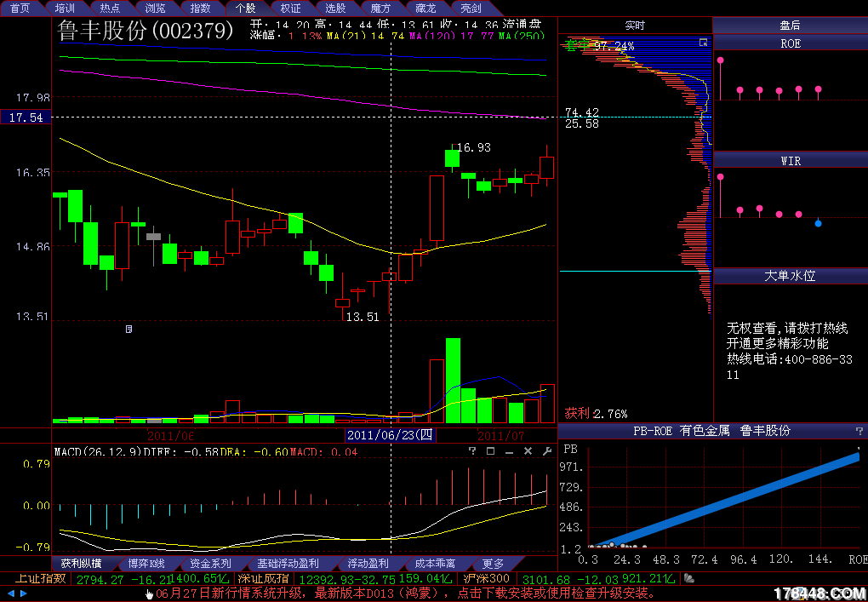Select the 资金系列 indicator tab

(211, 564)
